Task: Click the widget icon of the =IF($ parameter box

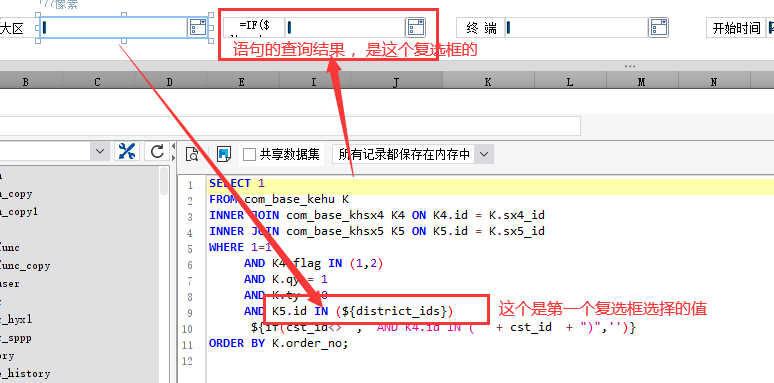Action: 416,28
